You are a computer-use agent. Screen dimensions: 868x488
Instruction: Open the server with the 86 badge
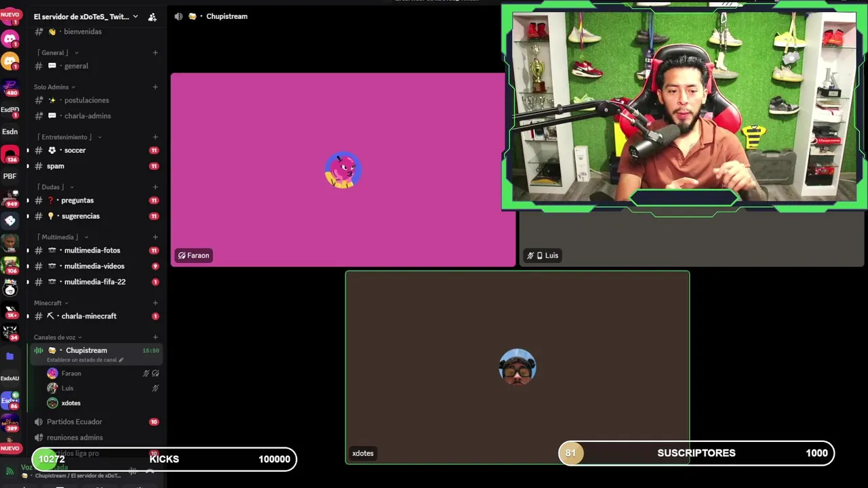tap(10, 401)
